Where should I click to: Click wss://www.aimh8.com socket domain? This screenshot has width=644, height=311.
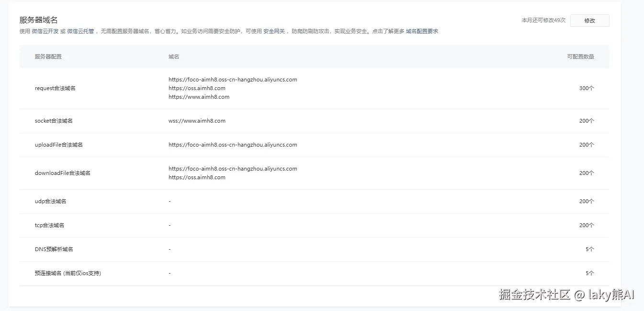pos(197,121)
